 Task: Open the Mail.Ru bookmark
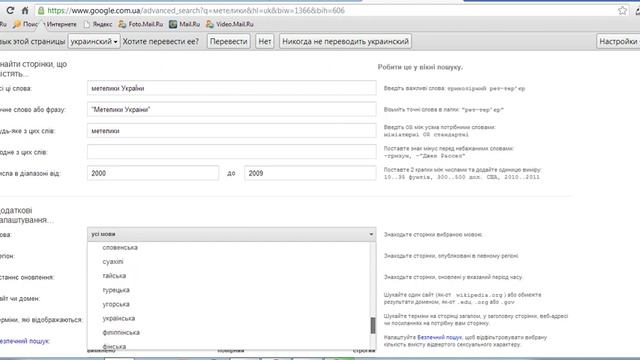(x=184, y=24)
